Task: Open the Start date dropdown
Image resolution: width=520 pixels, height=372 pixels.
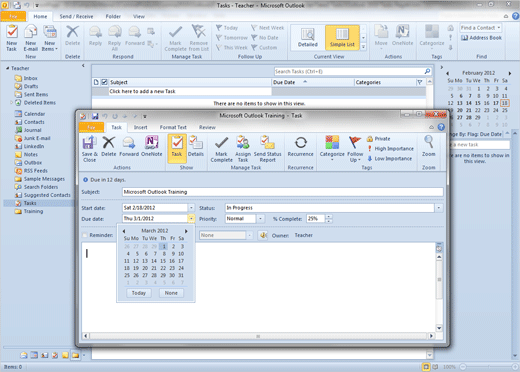Action: [x=191, y=208]
